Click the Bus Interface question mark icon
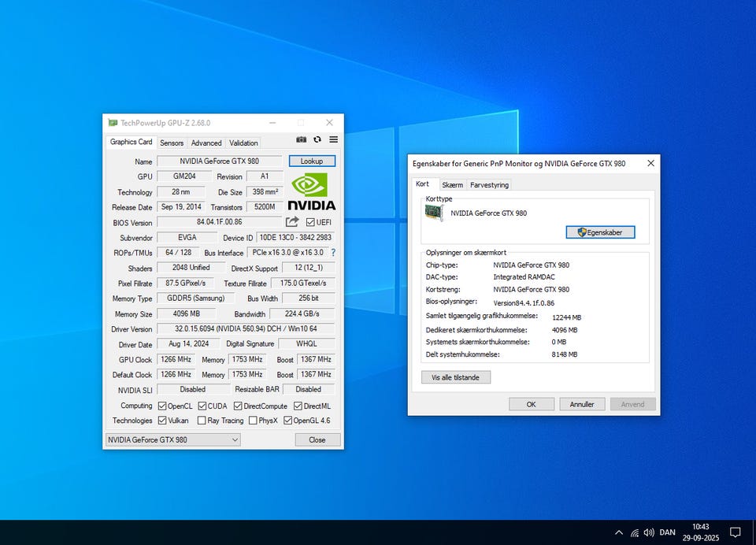The width and height of the screenshot is (756, 545). [333, 253]
